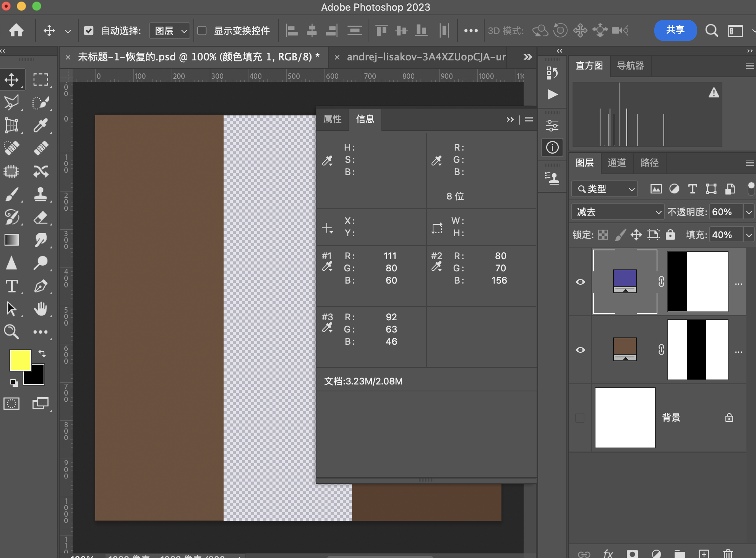Select the Clone Stamp tool
The image size is (756, 558).
tap(41, 194)
